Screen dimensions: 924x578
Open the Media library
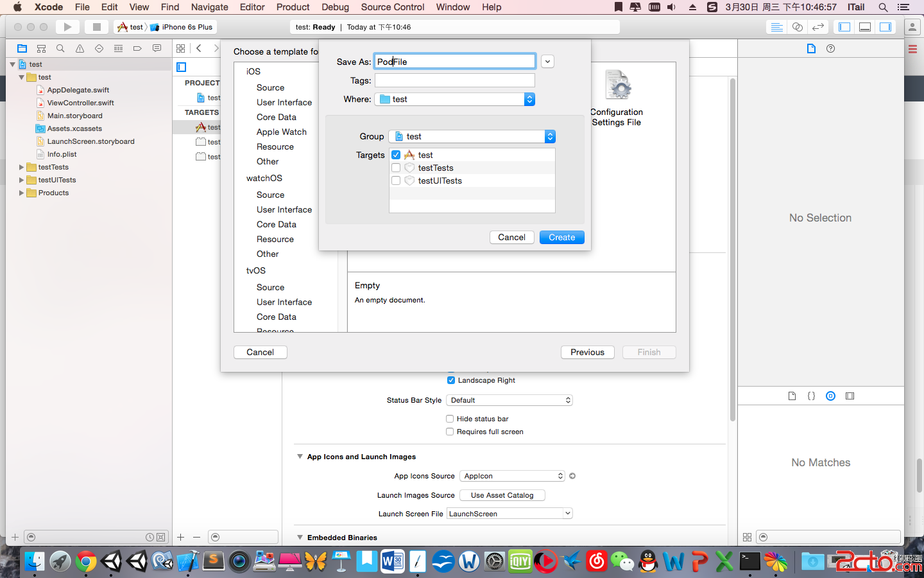pyautogui.click(x=850, y=396)
